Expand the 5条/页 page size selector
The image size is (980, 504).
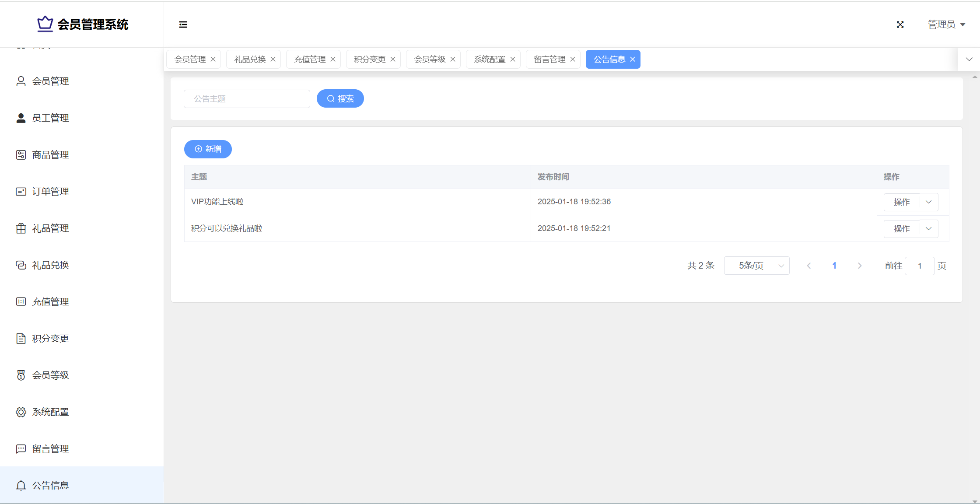pyautogui.click(x=756, y=266)
